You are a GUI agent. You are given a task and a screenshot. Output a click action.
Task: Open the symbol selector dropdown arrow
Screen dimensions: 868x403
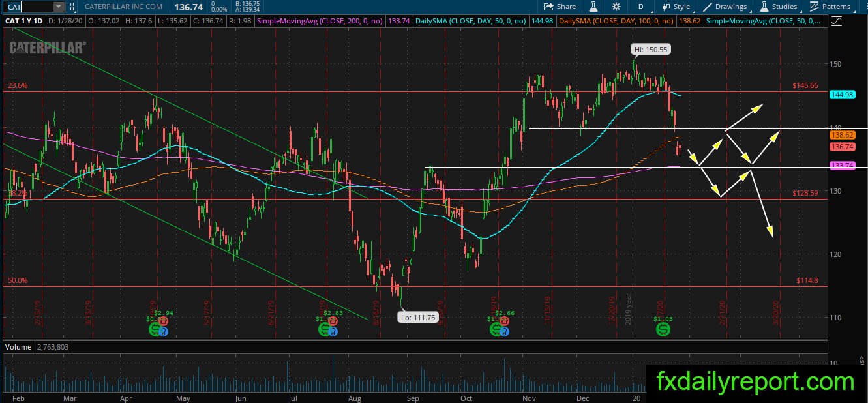[59, 7]
